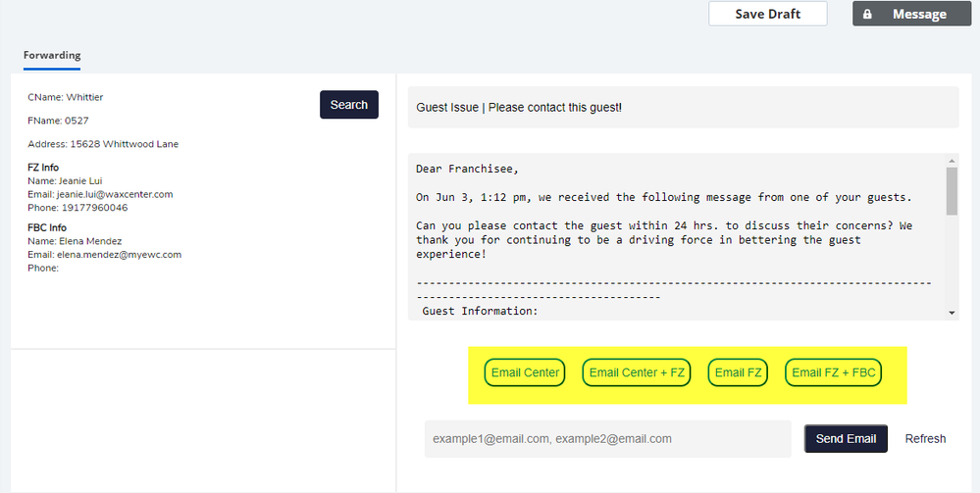Click the Save Draft button
This screenshot has height=493, width=980.
pyautogui.click(x=767, y=14)
